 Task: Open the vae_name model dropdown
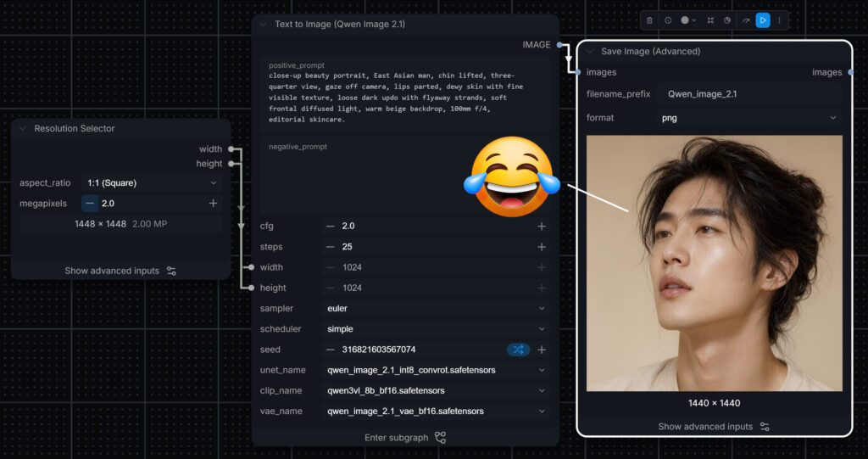click(x=436, y=411)
